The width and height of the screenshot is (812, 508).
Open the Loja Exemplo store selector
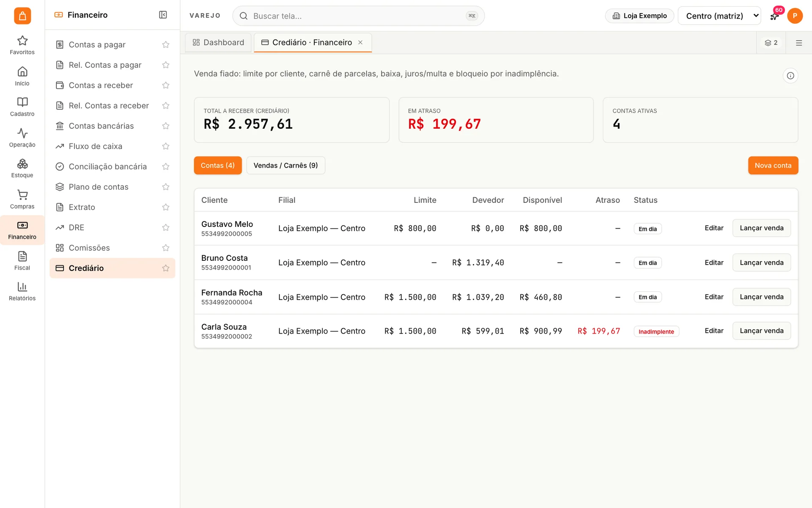coord(639,16)
